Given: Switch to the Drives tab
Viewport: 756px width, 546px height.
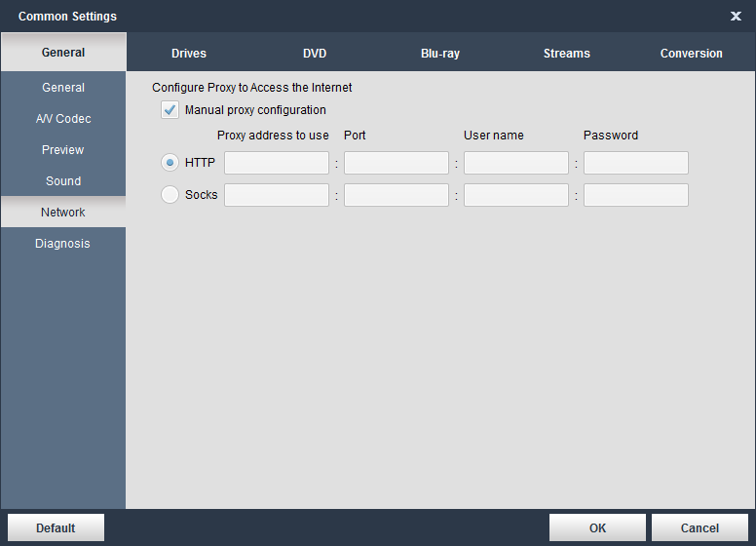Looking at the screenshot, I should (189, 54).
